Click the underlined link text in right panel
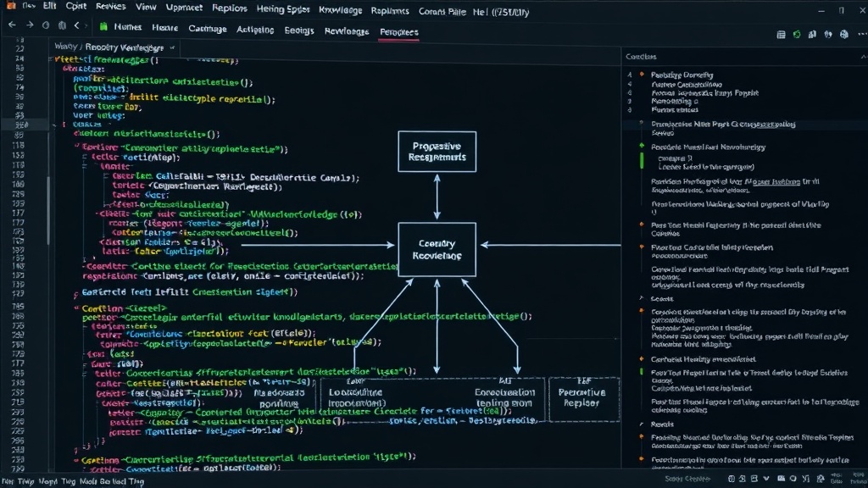This screenshot has width=868, height=488. click(x=776, y=181)
